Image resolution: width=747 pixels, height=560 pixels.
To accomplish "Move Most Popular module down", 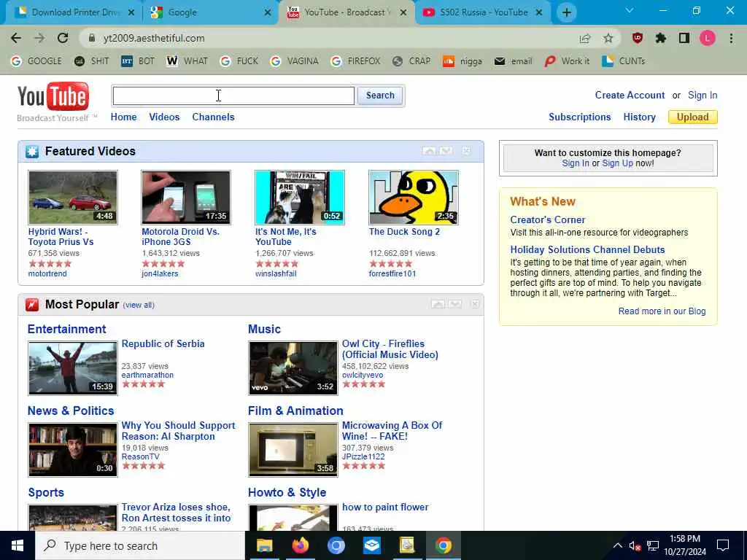I will pos(455,304).
